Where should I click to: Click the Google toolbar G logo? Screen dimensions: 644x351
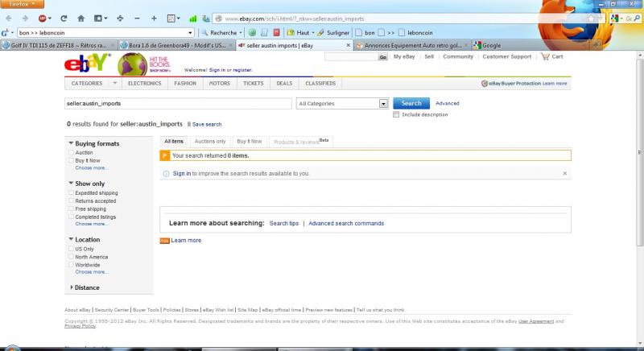tap(5, 33)
